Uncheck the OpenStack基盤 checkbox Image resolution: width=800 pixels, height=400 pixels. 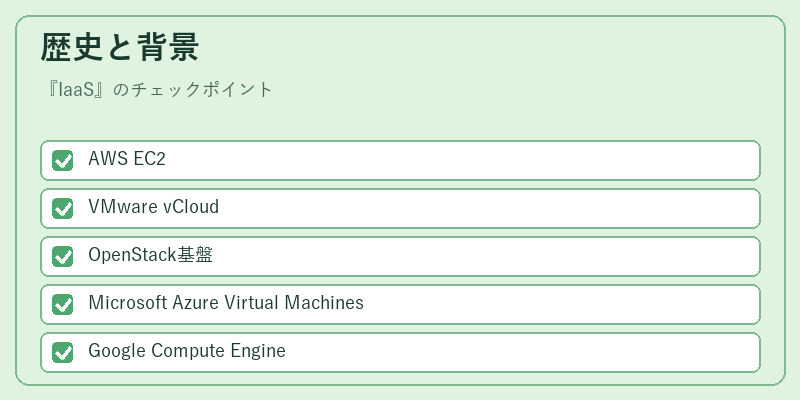(63, 257)
